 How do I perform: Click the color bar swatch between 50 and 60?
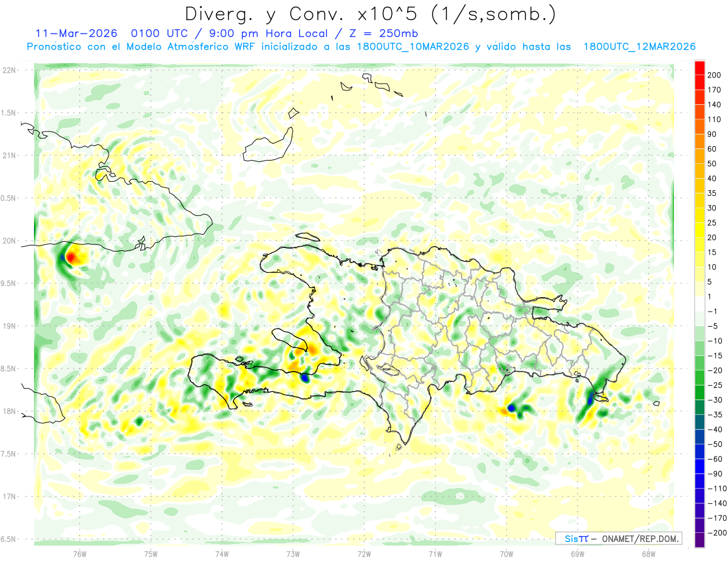click(699, 156)
